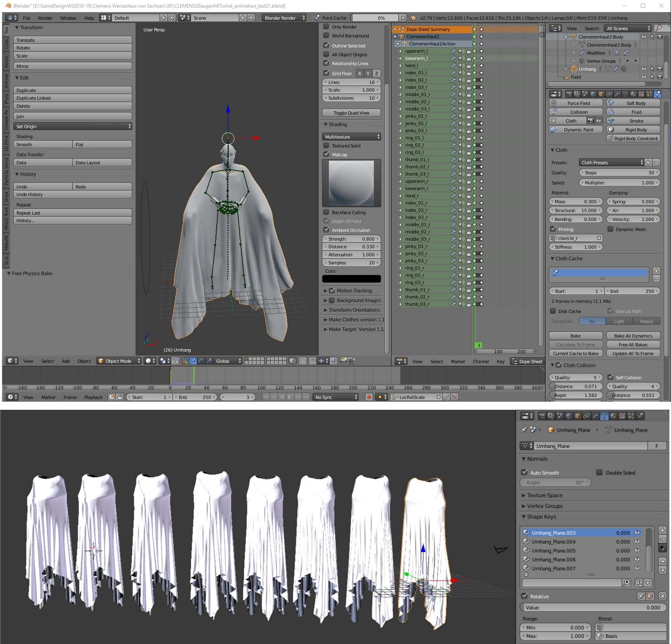
Task: Expand the Motion Tracking panel
Action: tap(353, 291)
